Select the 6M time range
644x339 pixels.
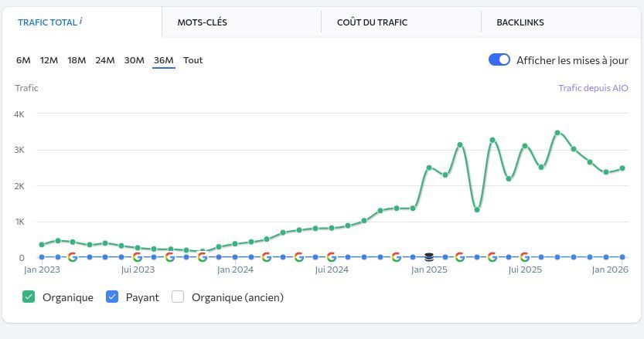23,60
